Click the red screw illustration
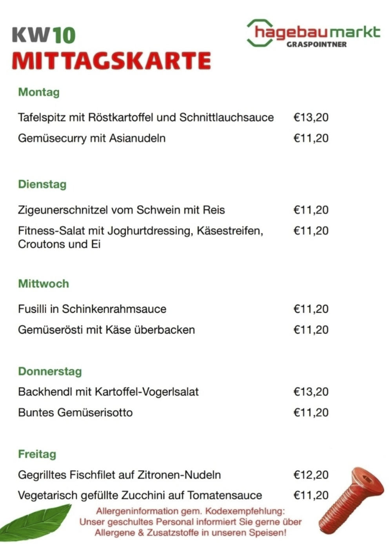392x544 pixels. [349, 500]
